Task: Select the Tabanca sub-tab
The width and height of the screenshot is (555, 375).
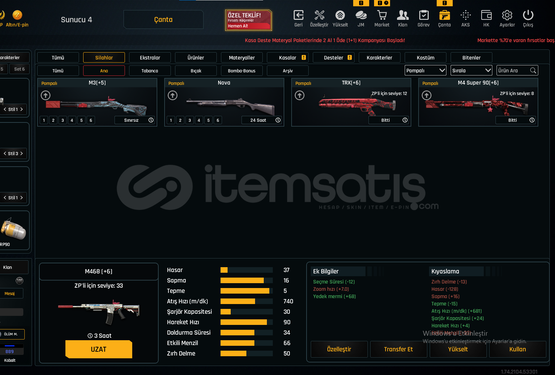Action: click(150, 71)
